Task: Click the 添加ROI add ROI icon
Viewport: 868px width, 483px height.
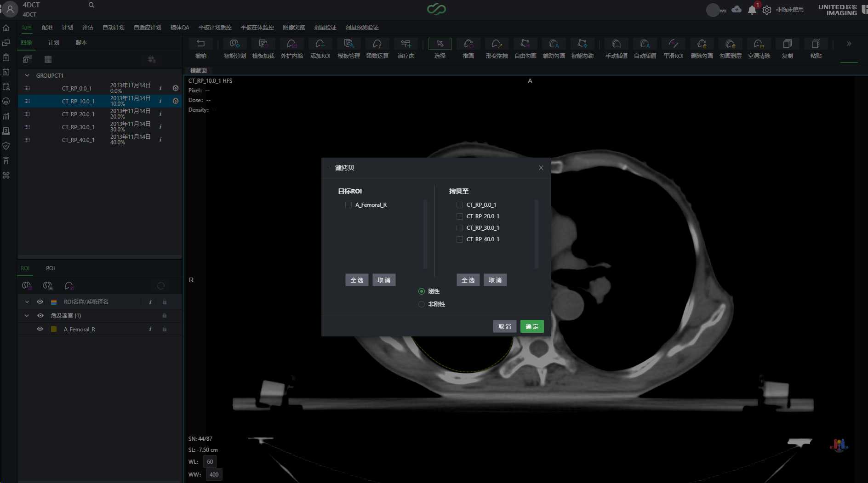Action: tap(320, 44)
